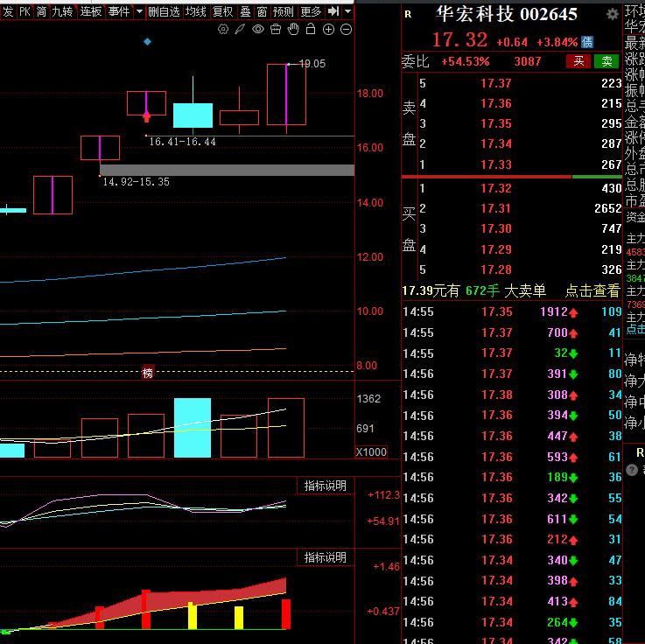This screenshot has height=644, width=645.
Task: Click the question mark help icon
Action: point(632,470)
